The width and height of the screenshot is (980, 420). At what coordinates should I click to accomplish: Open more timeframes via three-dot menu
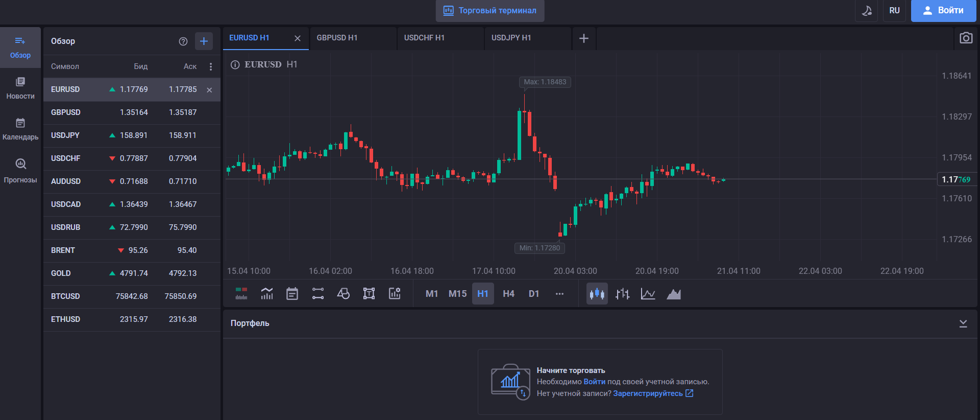tap(559, 294)
